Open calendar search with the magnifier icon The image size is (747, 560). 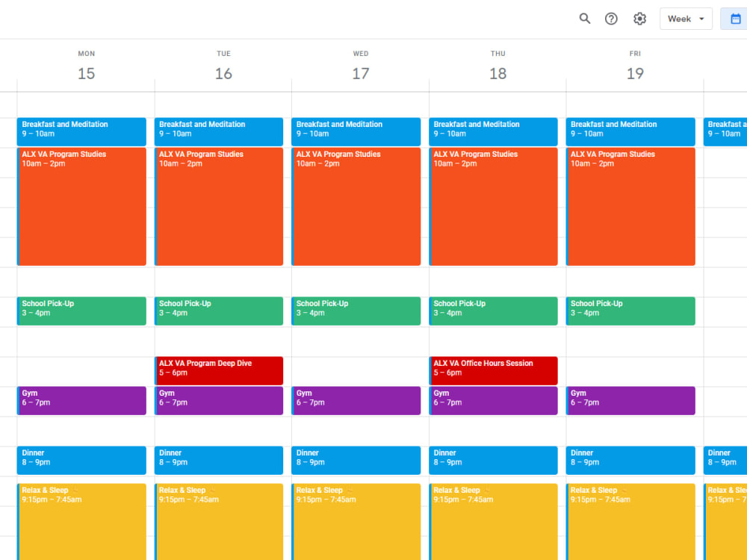tap(585, 19)
